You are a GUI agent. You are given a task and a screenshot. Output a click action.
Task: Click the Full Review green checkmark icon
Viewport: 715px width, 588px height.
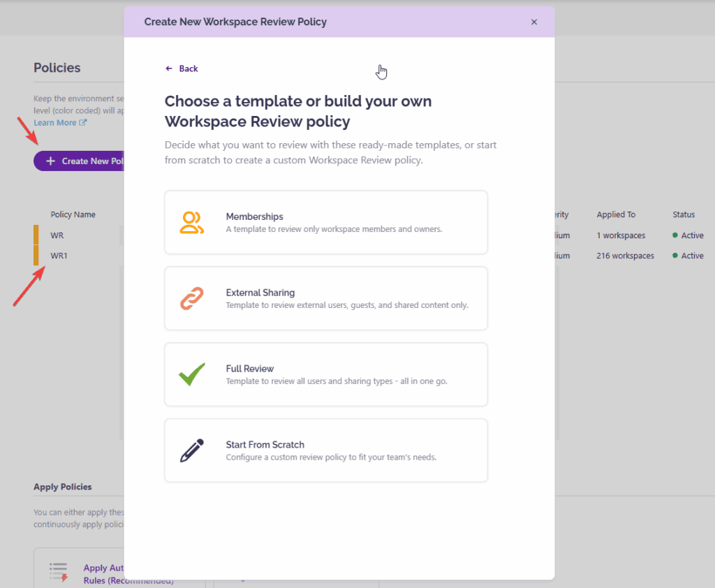click(x=191, y=374)
